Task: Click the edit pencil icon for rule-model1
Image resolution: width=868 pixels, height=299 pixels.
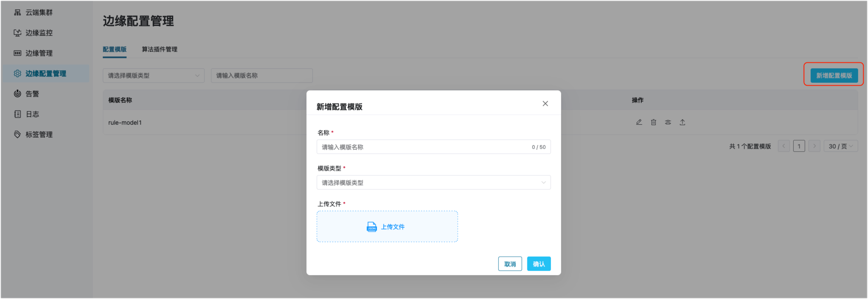Action: tap(639, 122)
